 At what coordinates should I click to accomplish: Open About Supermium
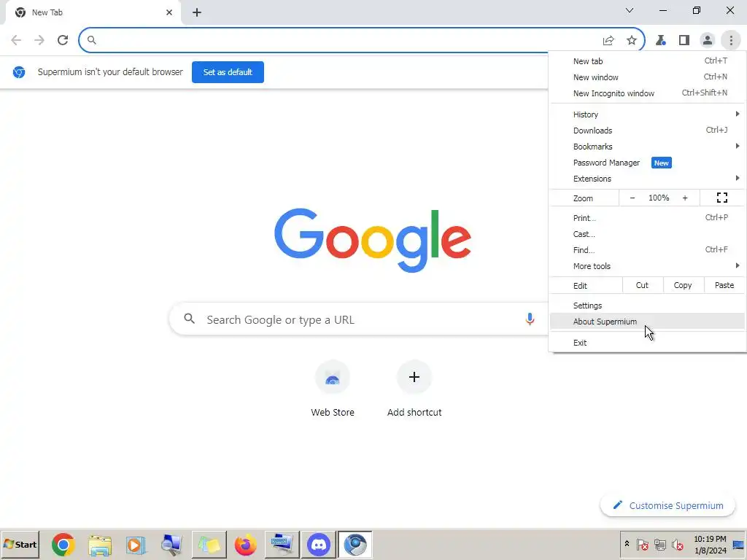coord(648,322)
